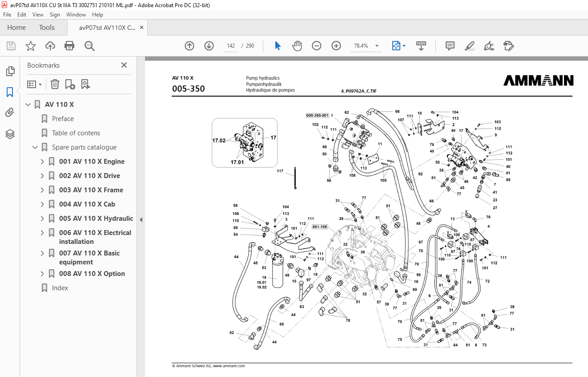Viewport: 588px width, 377px height.
Task: Click the fit page icon
Action: click(x=396, y=46)
